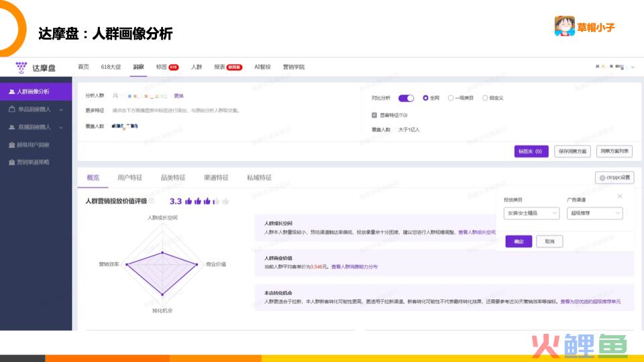Click the red badge on 报表
Screen dimensions: 644x362
point(234,67)
